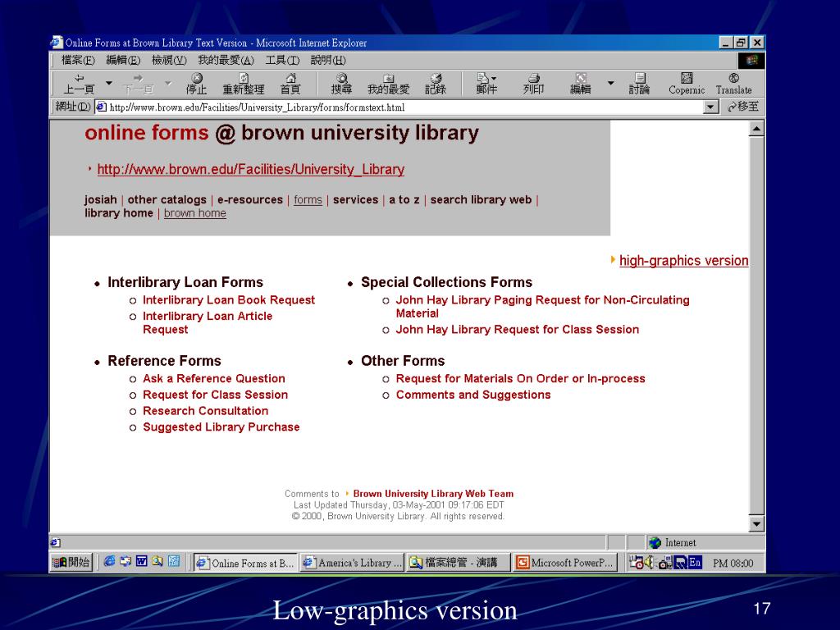
Task: Click the 移至 Go button next to address bar
Action: click(x=743, y=107)
